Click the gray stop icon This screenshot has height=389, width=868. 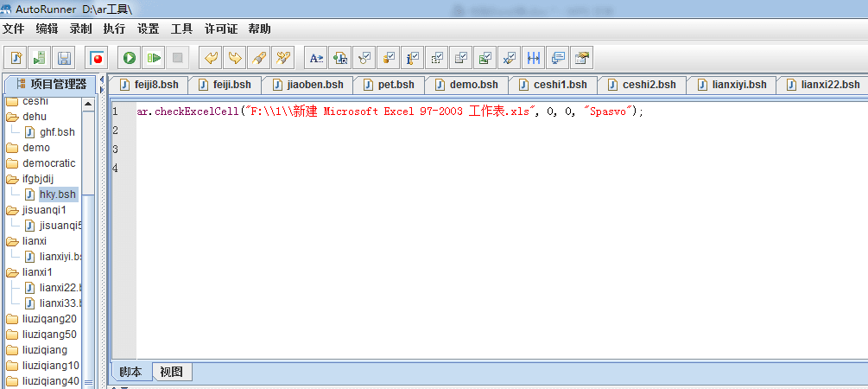[178, 58]
